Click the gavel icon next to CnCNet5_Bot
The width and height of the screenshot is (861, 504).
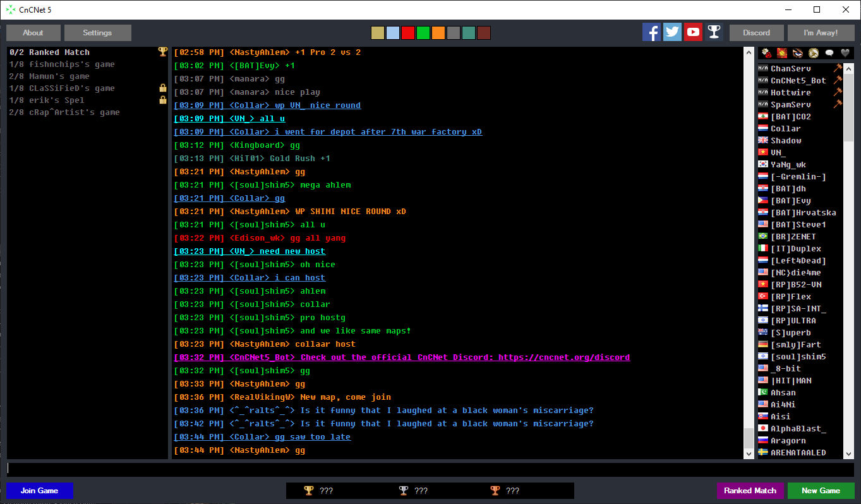click(x=838, y=80)
